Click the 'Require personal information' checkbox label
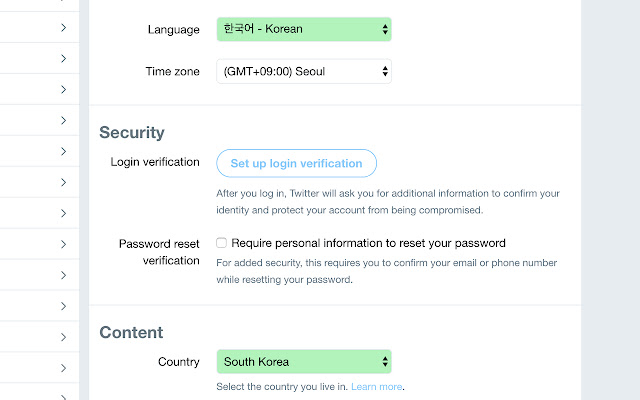The height and width of the screenshot is (400, 640). point(368,243)
